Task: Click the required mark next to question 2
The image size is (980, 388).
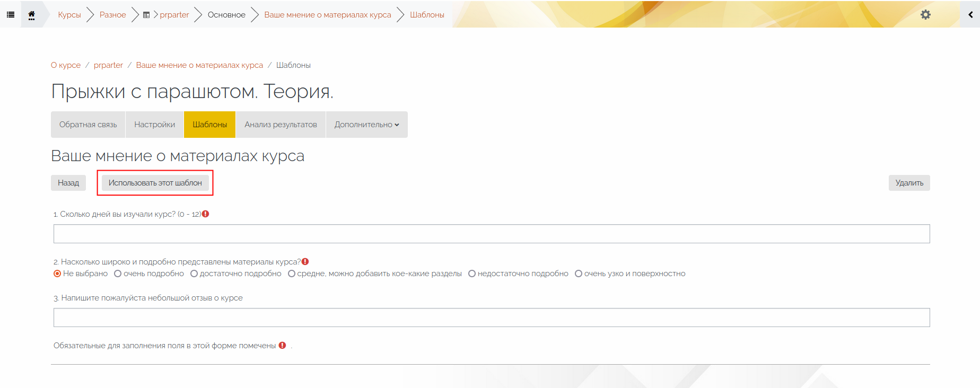Action: (305, 262)
